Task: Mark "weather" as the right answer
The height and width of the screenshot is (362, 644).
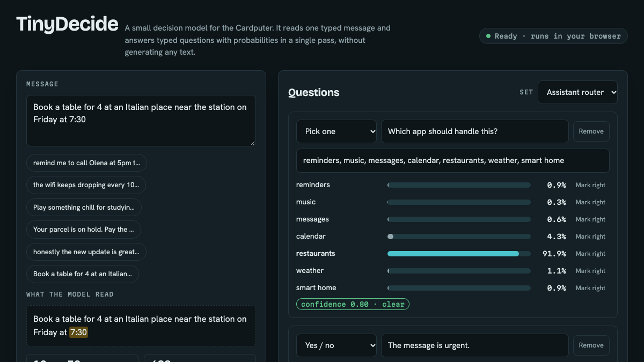Action: pyautogui.click(x=590, y=271)
